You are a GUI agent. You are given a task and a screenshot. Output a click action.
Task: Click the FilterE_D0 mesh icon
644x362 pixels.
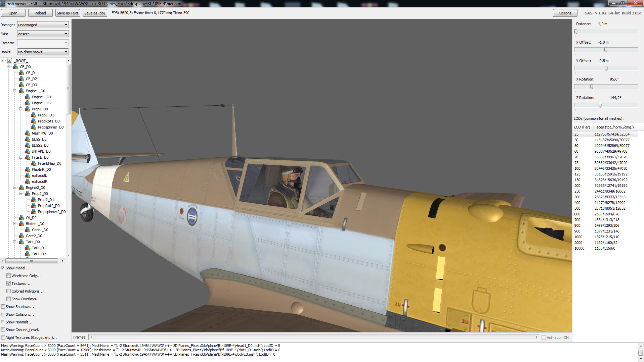[x=27, y=157]
